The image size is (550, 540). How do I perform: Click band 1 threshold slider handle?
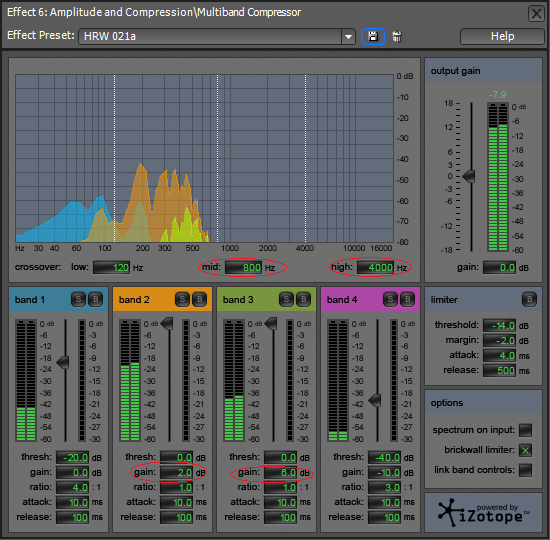63,362
